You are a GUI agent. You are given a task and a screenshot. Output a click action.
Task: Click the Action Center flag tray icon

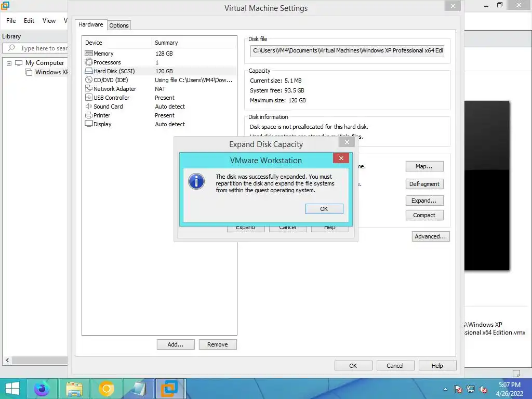point(458,389)
